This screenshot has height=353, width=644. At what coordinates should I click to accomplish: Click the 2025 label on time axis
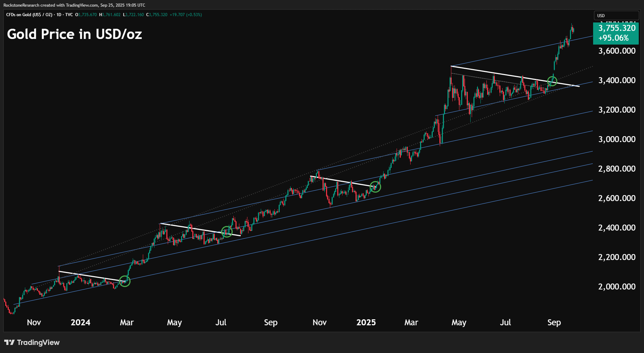tap(366, 322)
